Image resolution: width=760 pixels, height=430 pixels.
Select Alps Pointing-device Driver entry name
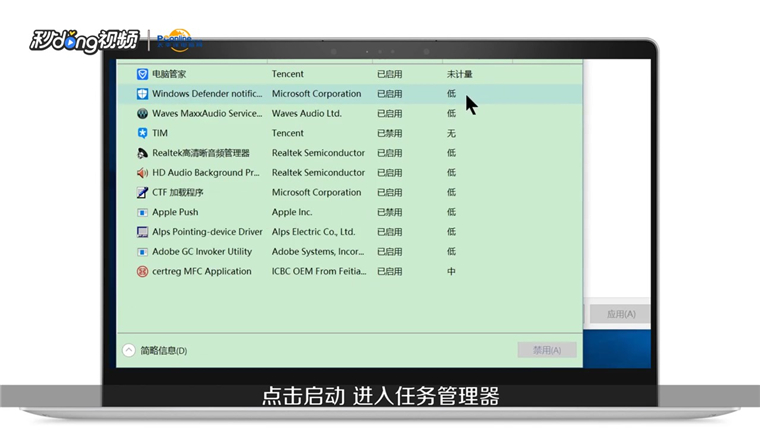tap(207, 232)
